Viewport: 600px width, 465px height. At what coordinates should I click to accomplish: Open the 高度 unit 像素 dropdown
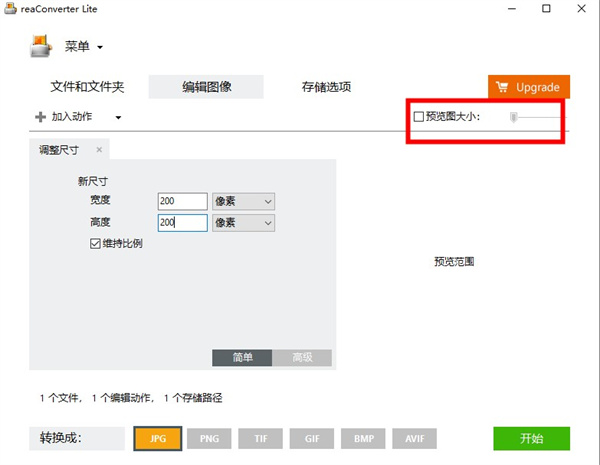point(243,223)
